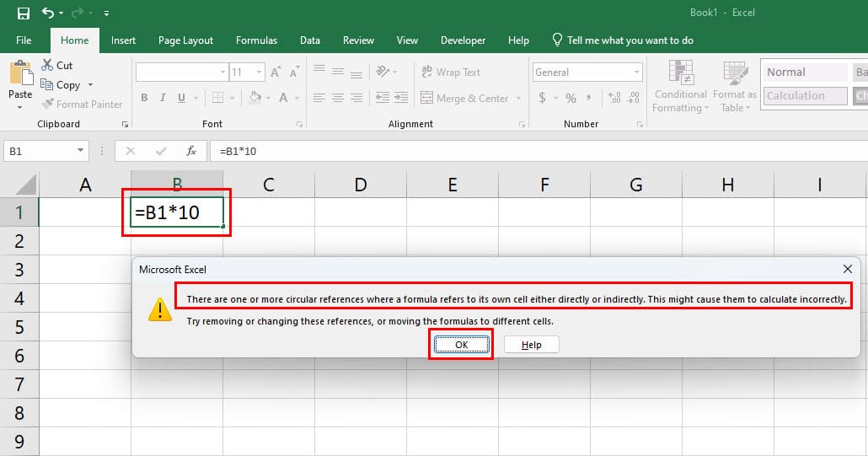Image resolution: width=868 pixels, height=456 pixels.
Task: Click Tell me what you want to do
Action: [623, 40]
